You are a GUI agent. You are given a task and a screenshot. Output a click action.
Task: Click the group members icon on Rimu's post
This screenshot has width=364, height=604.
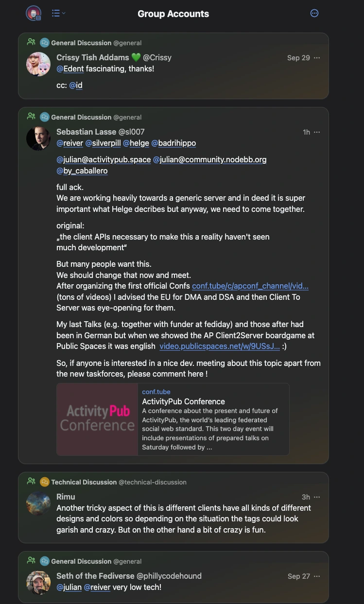click(31, 481)
